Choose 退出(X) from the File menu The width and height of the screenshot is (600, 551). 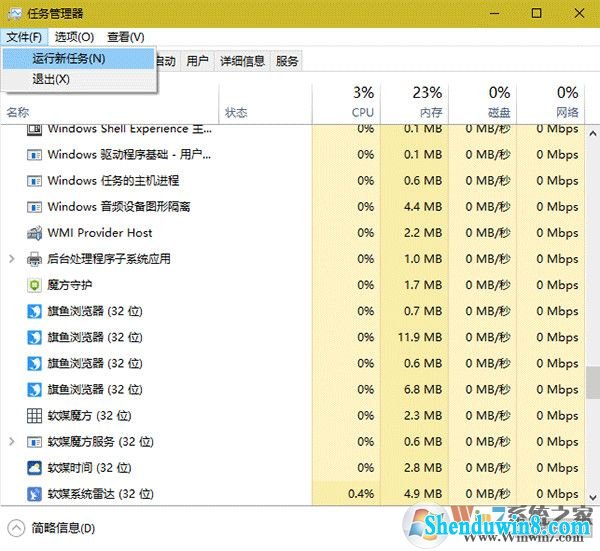tap(79, 79)
